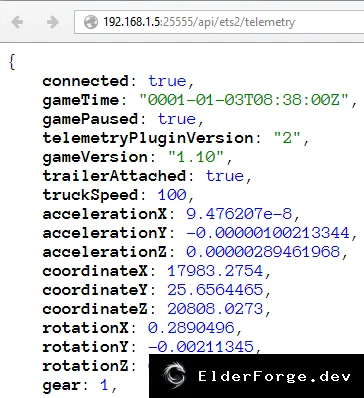This screenshot has width=364, height=398.
Task: Click the gameVersion value "1.10"
Action: [196, 157]
